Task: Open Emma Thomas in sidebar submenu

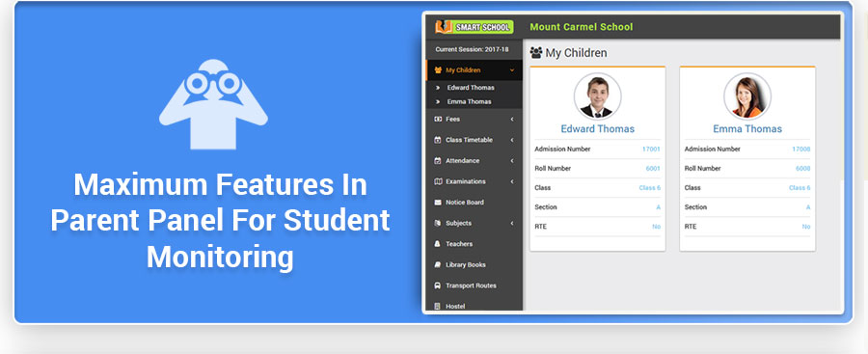Action: 469,102
